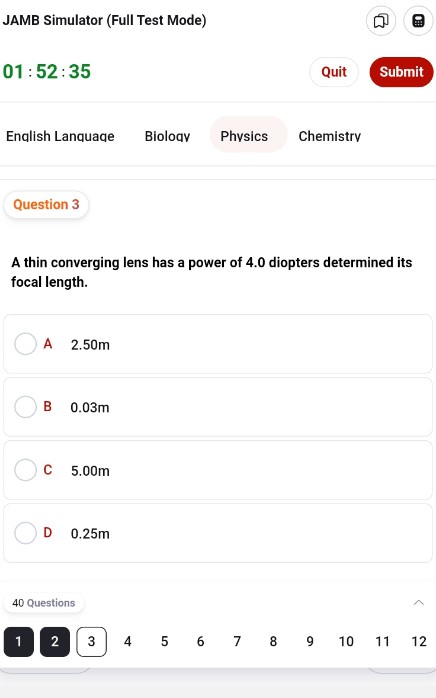This screenshot has width=436, height=698.
Task: Switch to the English Language tab
Action: [x=60, y=136]
